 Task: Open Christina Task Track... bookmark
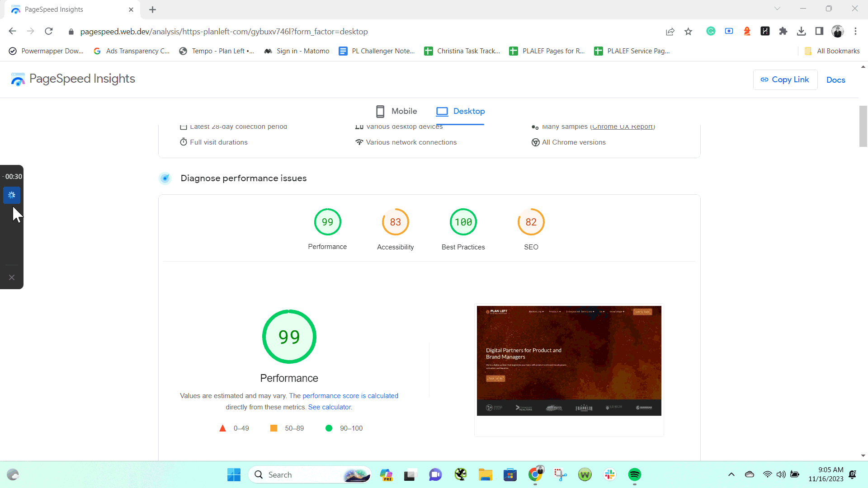[462, 51]
